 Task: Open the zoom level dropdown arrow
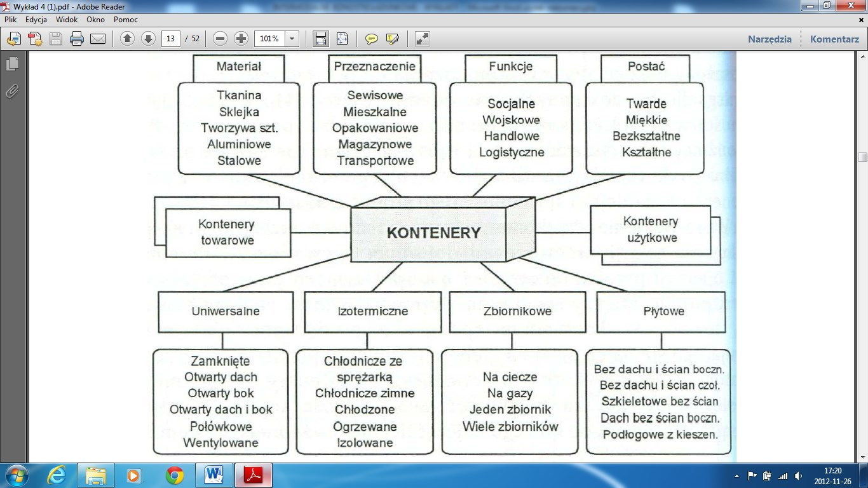(292, 39)
